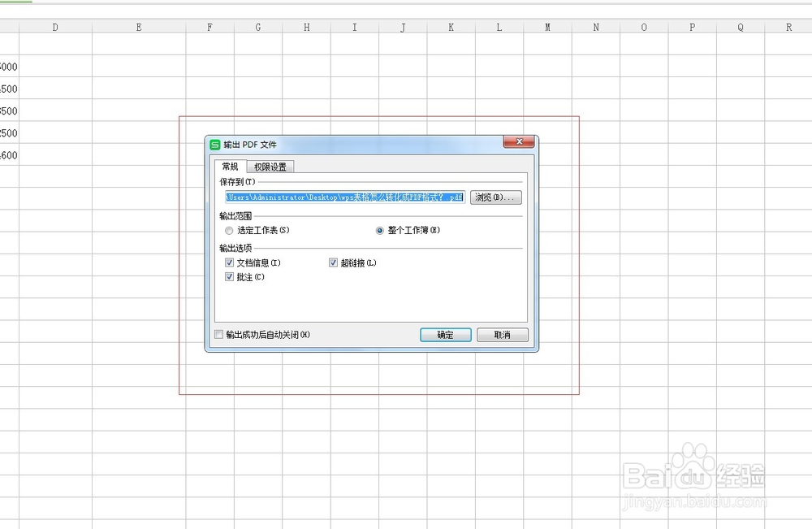Cancel the dialog with 取消 button
The image size is (812, 529).
pyautogui.click(x=503, y=335)
